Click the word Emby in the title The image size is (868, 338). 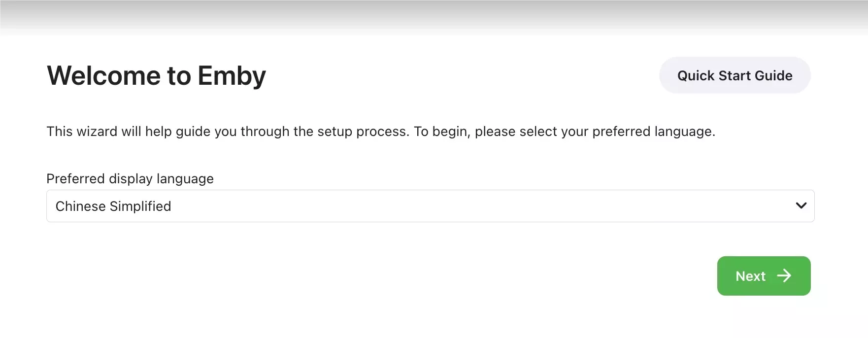click(232, 76)
